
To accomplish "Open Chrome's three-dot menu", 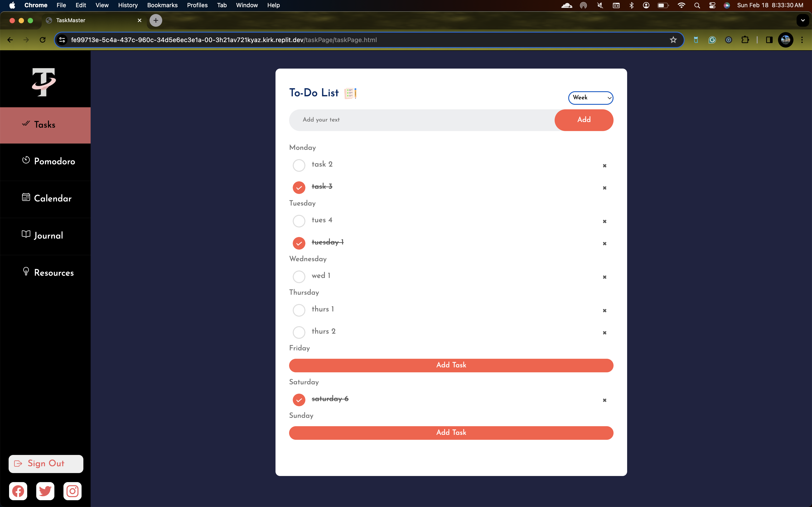I will [x=802, y=40].
